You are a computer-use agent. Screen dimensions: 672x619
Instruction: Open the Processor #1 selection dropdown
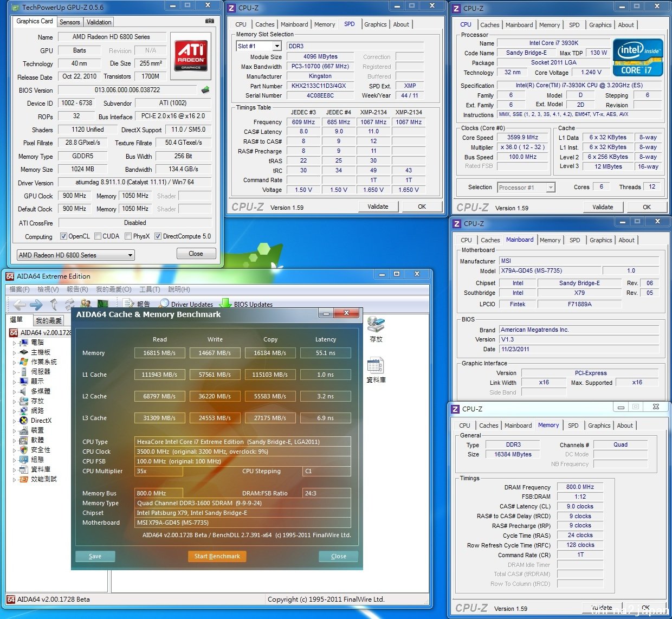(x=526, y=188)
